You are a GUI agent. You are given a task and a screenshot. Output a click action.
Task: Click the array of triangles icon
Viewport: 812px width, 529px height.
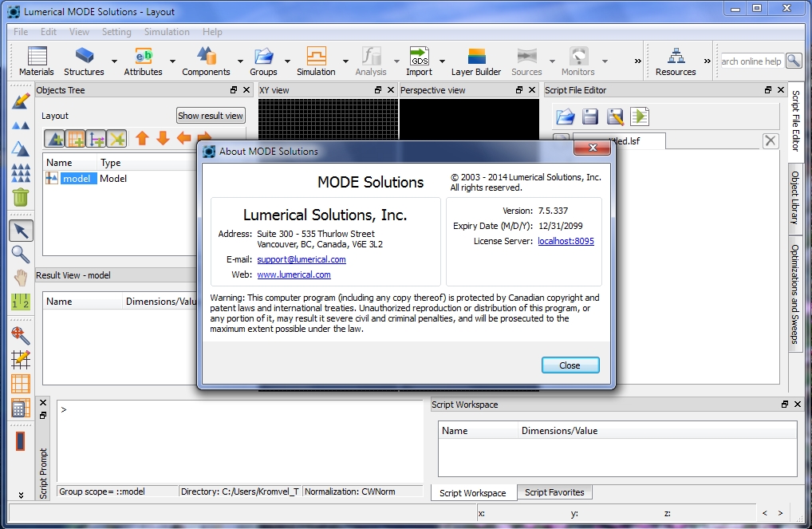click(21, 173)
